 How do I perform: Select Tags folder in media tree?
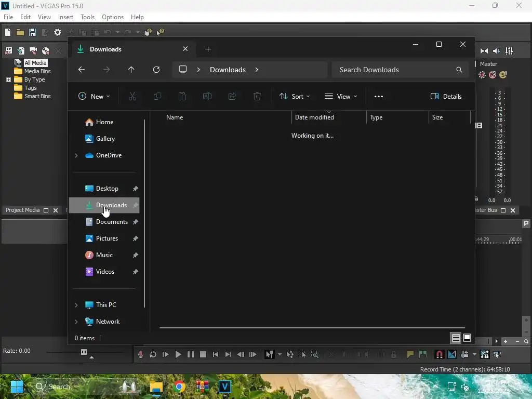pyautogui.click(x=30, y=88)
